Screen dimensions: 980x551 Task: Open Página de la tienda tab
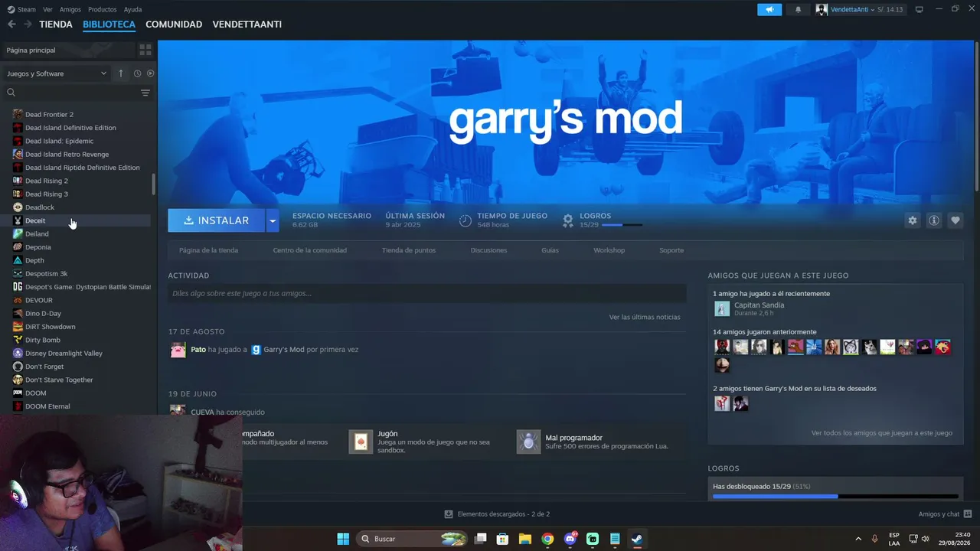208,250
